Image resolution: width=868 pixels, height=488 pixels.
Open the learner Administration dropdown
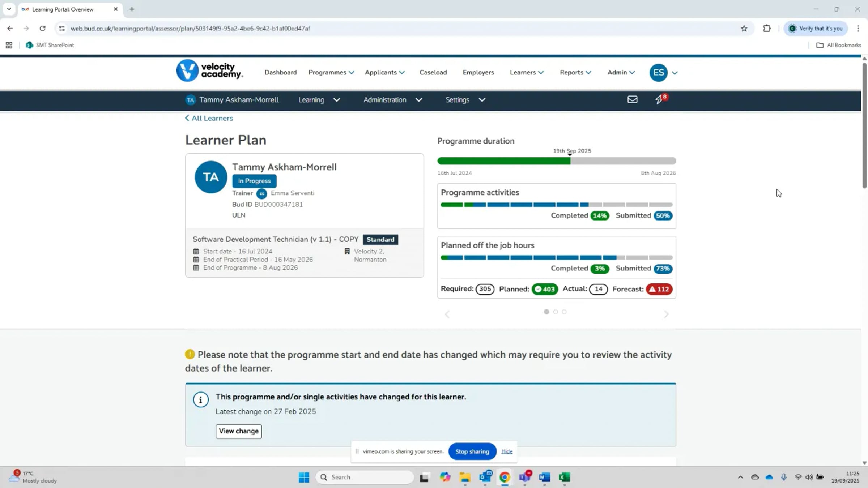coord(393,100)
